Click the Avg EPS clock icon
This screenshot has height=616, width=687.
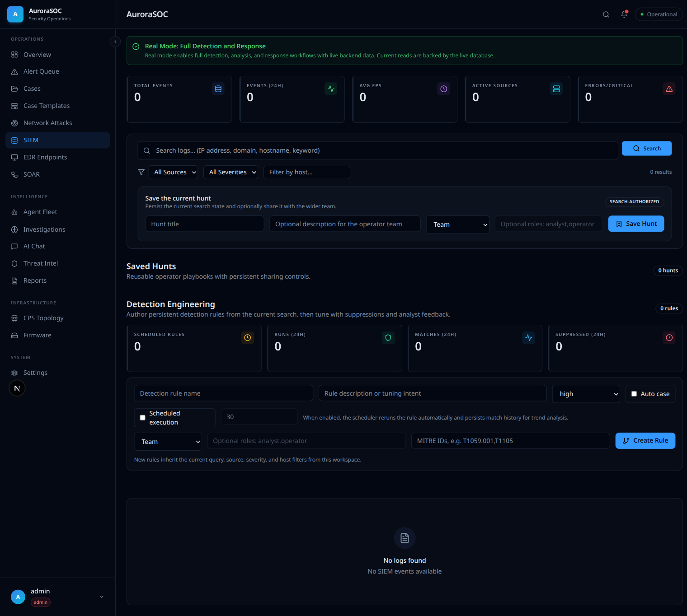pyautogui.click(x=444, y=89)
